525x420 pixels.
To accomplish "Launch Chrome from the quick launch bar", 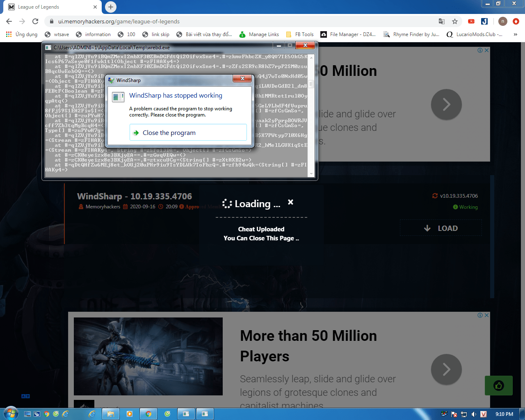I will [46, 414].
